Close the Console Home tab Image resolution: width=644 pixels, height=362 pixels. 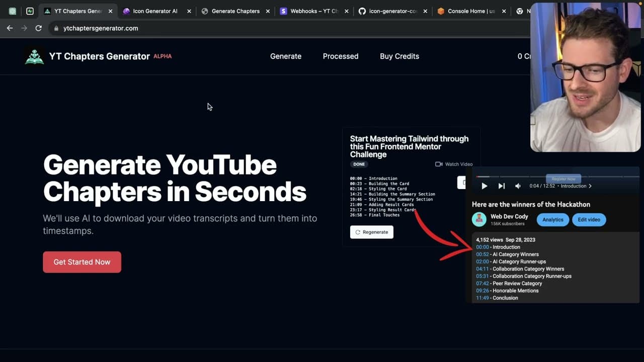[504, 11]
